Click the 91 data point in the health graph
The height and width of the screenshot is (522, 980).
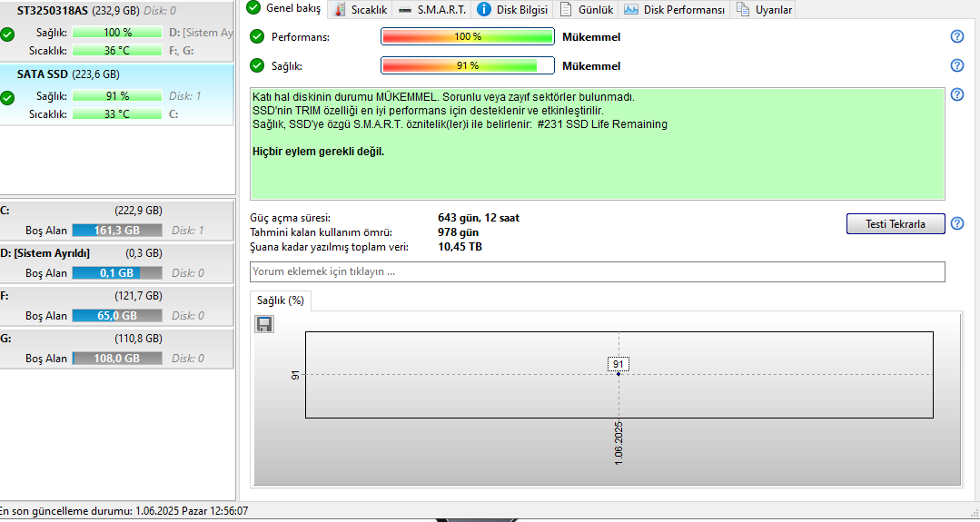pos(619,373)
